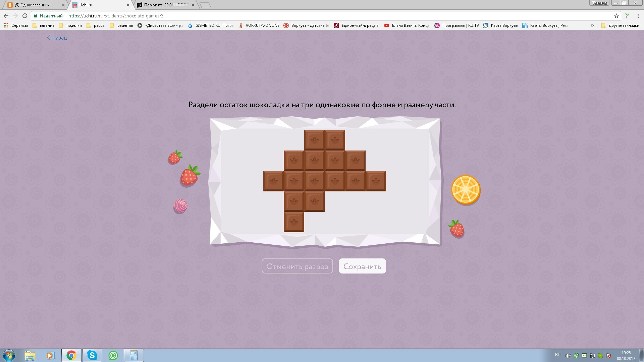Switch to Помогите СРОЧНО tab
The height and width of the screenshot is (362, 644).
coord(164,5)
